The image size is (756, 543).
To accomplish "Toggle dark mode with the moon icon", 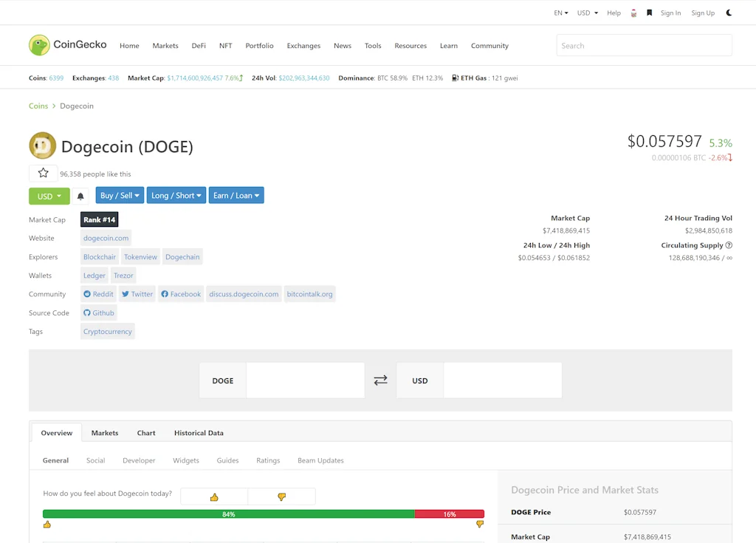I will coord(729,13).
